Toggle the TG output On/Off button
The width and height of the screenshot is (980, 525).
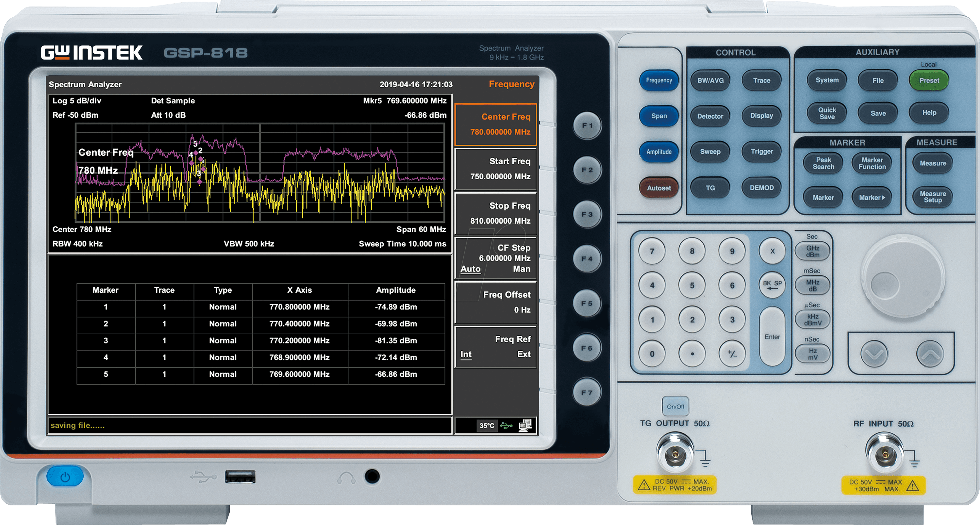click(x=675, y=406)
